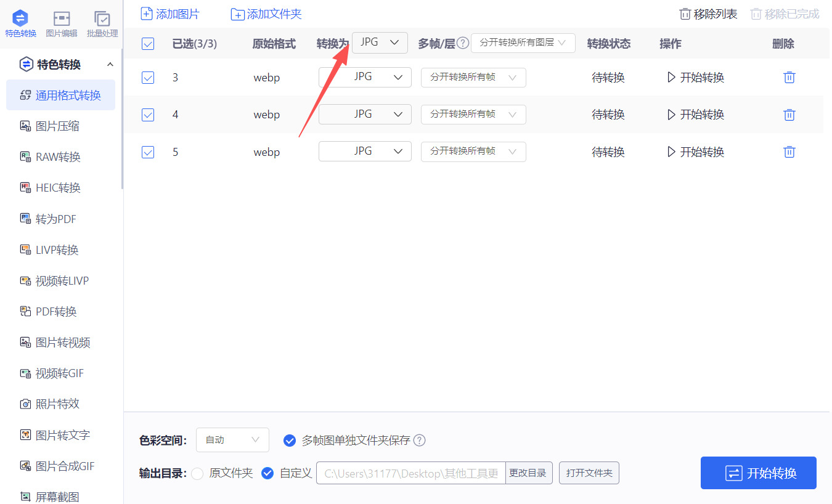Viewport: 832px width, 504px height.
Task: Click the LIVP转换 sidebar icon
Action: tap(25, 250)
